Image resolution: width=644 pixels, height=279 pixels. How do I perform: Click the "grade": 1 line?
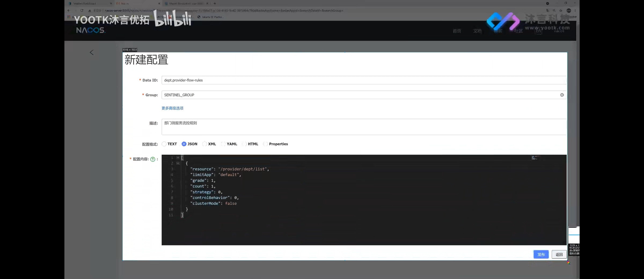click(x=203, y=180)
